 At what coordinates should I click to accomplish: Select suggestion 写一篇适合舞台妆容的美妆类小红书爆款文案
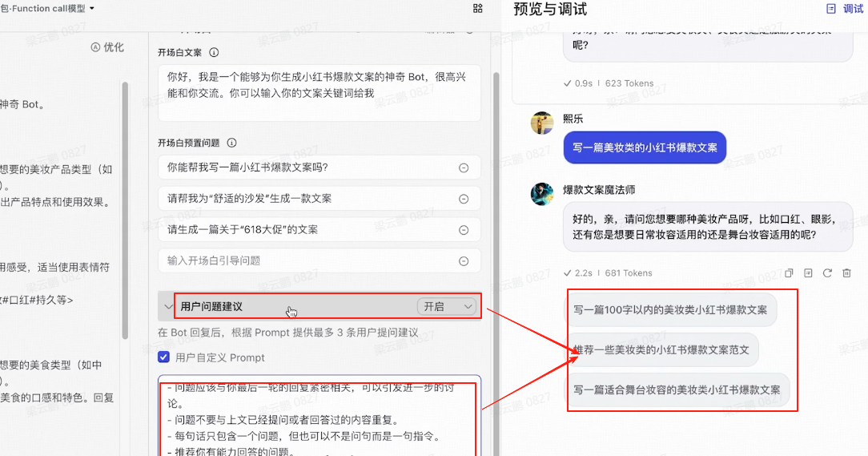click(677, 389)
